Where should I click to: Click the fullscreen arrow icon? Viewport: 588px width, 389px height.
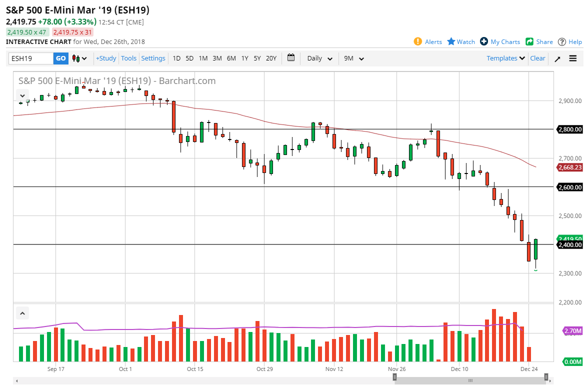tap(557, 58)
